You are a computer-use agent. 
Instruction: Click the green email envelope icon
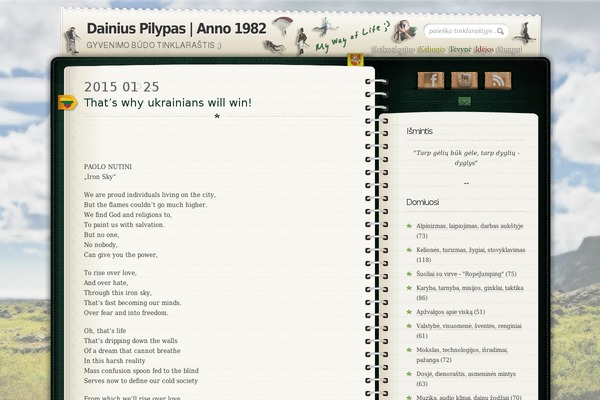point(465,101)
